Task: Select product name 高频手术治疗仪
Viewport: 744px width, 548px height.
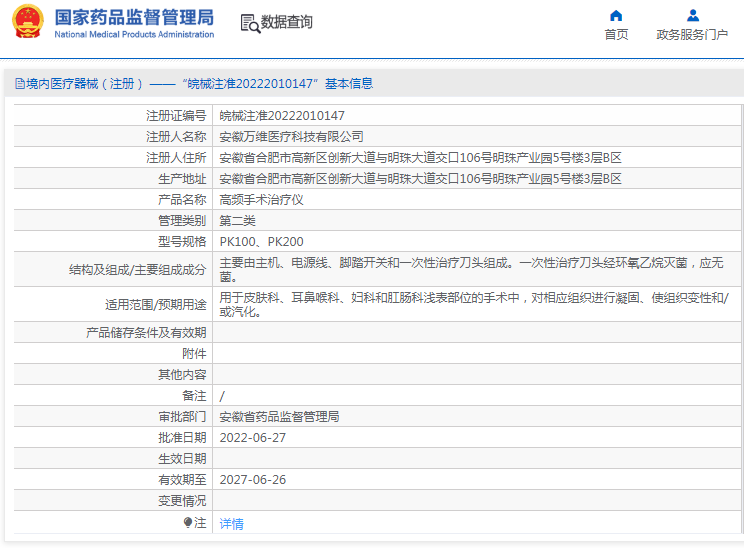Action: pos(261,200)
